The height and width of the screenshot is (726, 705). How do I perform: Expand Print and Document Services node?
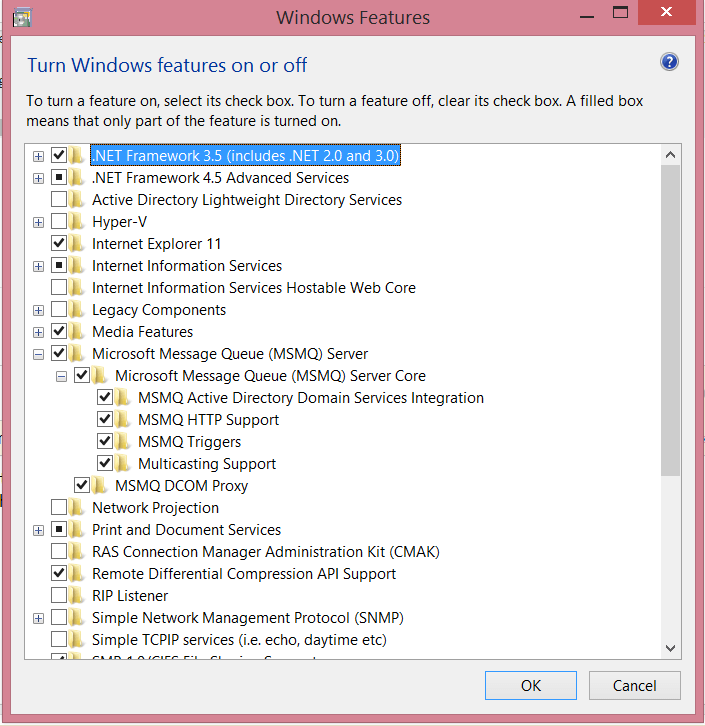[x=38, y=531]
